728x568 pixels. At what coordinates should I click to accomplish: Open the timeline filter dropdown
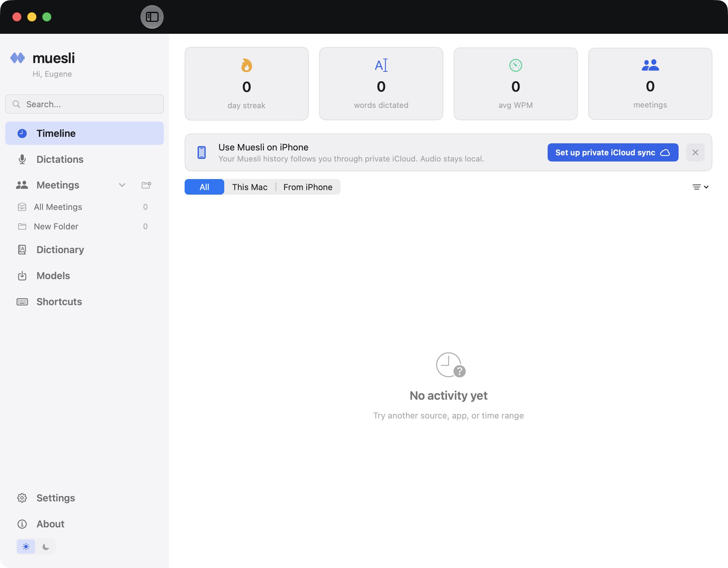[700, 187]
